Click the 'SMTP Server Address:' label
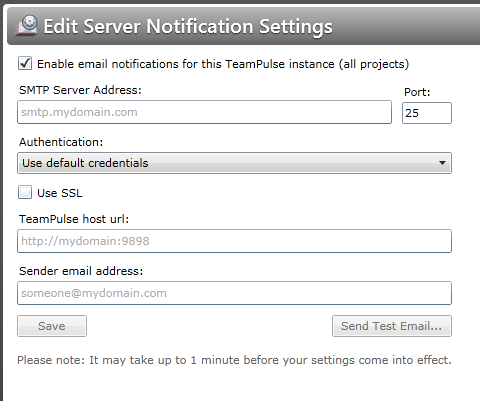This screenshot has height=401, width=480. (x=80, y=90)
